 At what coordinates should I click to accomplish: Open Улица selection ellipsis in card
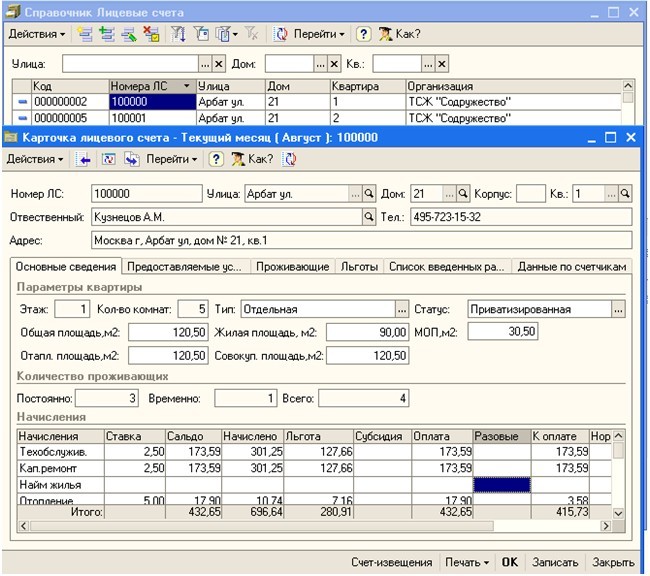click(x=355, y=194)
